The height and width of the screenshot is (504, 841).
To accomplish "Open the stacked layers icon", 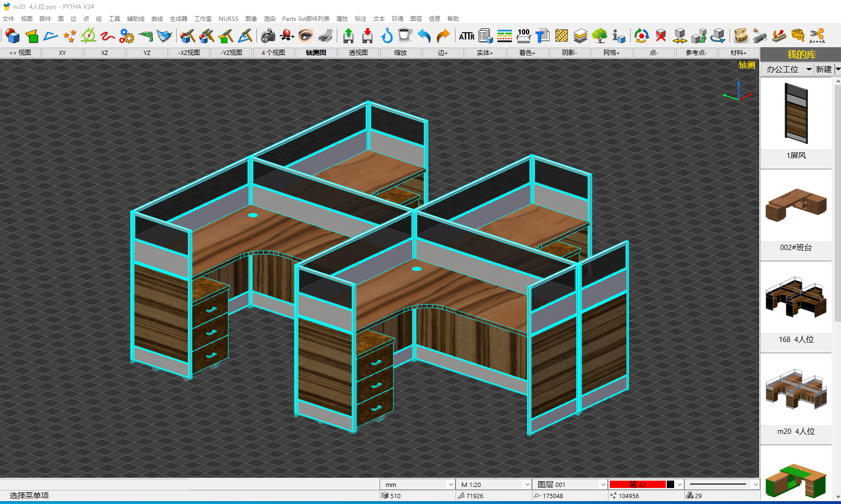I will (581, 36).
